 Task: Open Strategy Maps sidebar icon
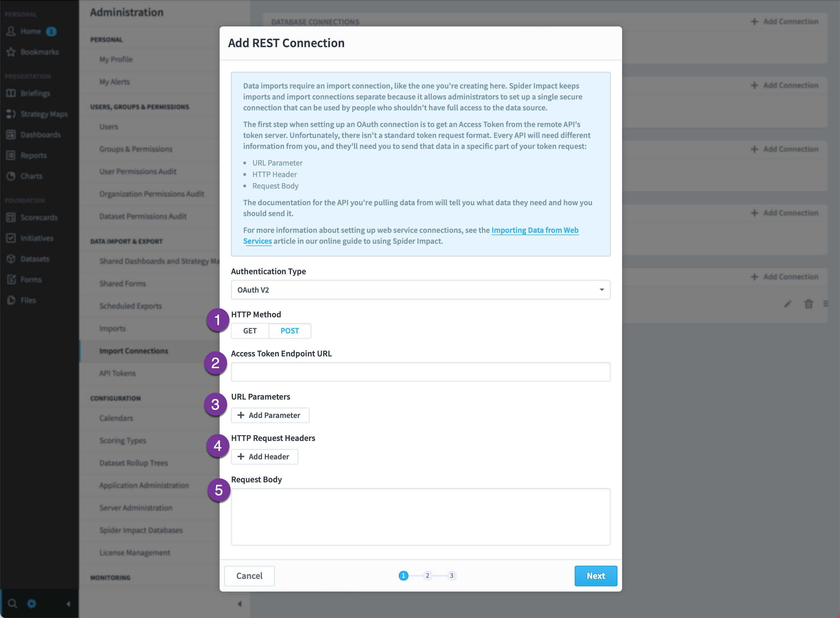pyautogui.click(x=11, y=114)
